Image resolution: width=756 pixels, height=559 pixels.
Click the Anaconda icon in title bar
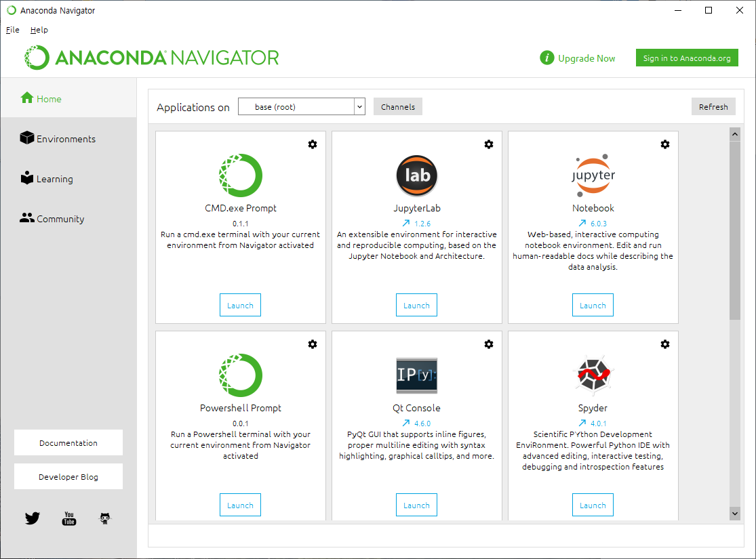tap(11, 10)
